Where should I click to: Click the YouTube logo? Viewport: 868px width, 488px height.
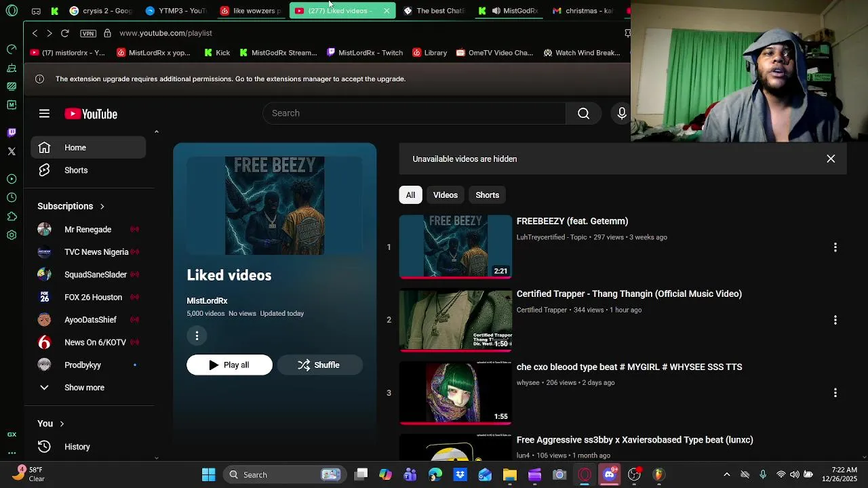(x=91, y=114)
